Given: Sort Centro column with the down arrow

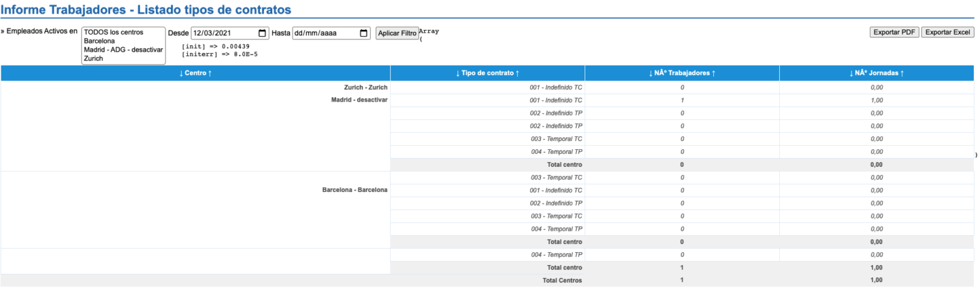Looking at the screenshot, I should pos(181,74).
